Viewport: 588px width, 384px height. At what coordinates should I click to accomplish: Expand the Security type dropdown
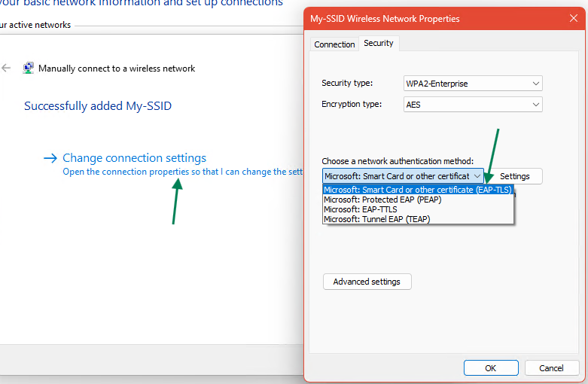(x=473, y=84)
